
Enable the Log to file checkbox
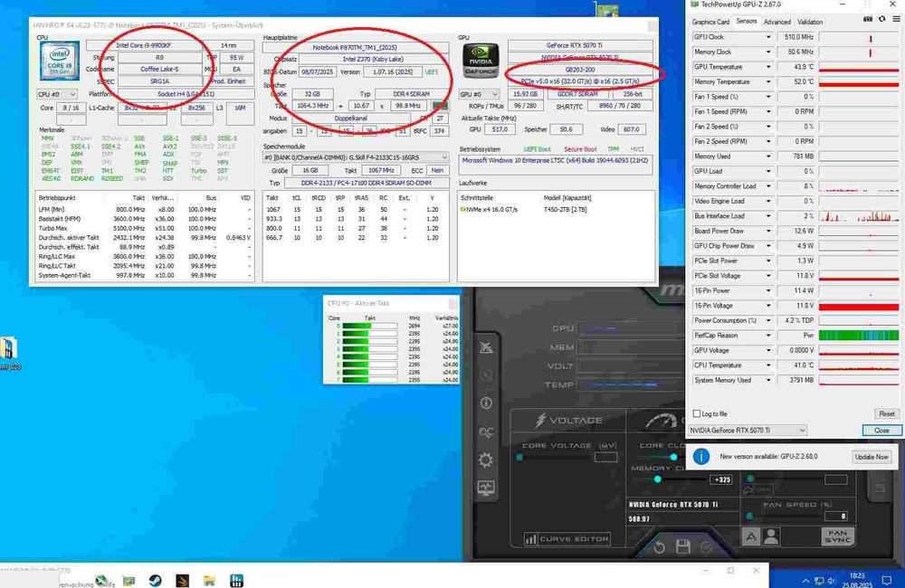click(x=697, y=413)
